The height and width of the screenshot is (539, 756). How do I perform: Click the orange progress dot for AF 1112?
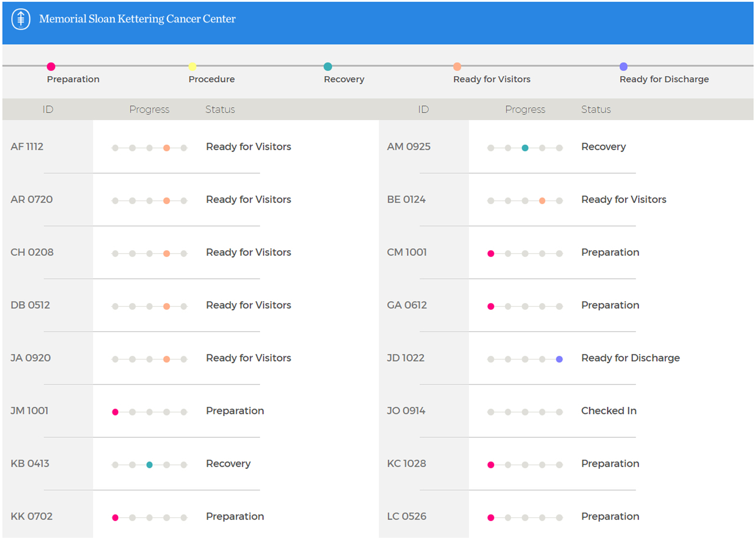[167, 148]
